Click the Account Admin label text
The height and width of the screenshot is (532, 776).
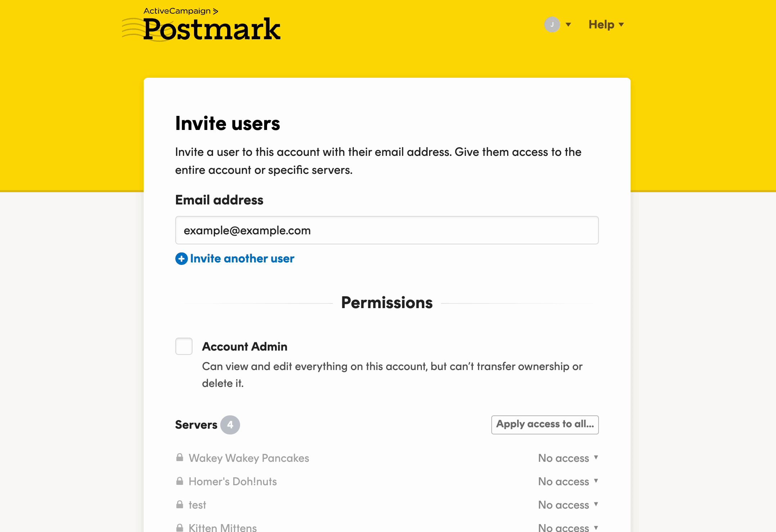click(x=245, y=346)
